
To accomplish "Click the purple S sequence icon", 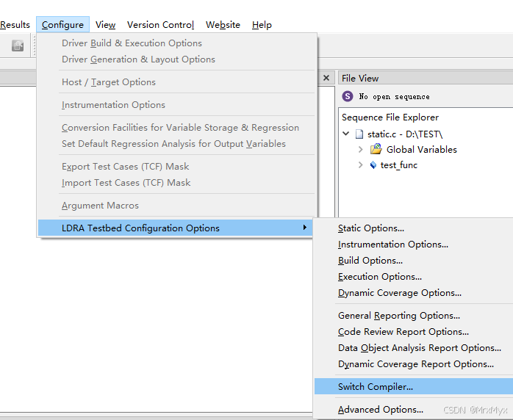I will coord(348,96).
